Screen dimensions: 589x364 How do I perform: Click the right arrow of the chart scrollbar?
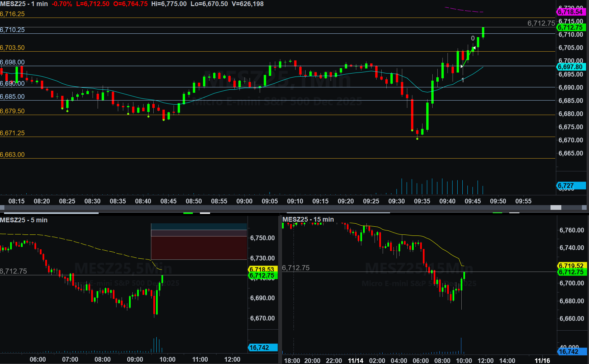[x=584, y=207]
